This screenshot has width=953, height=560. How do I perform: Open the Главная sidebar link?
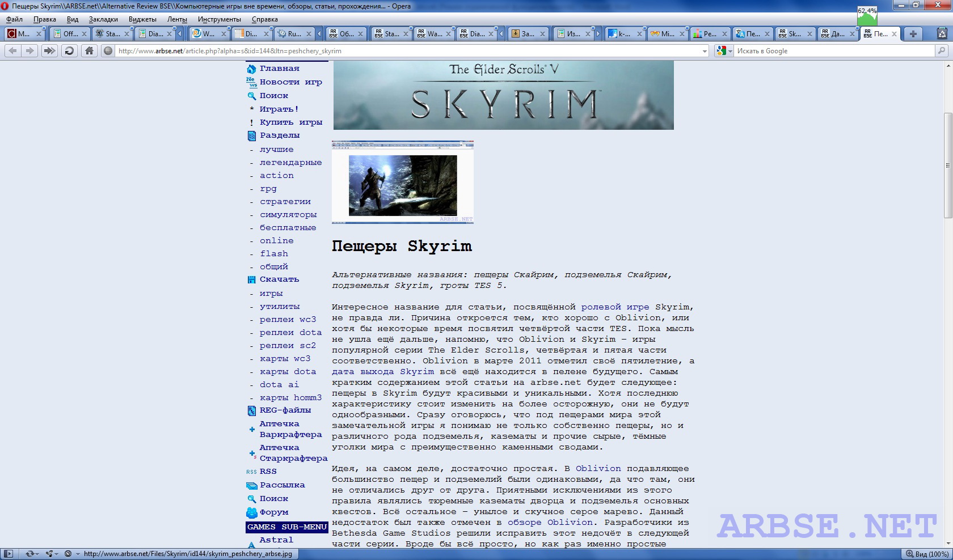tap(279, 69)
